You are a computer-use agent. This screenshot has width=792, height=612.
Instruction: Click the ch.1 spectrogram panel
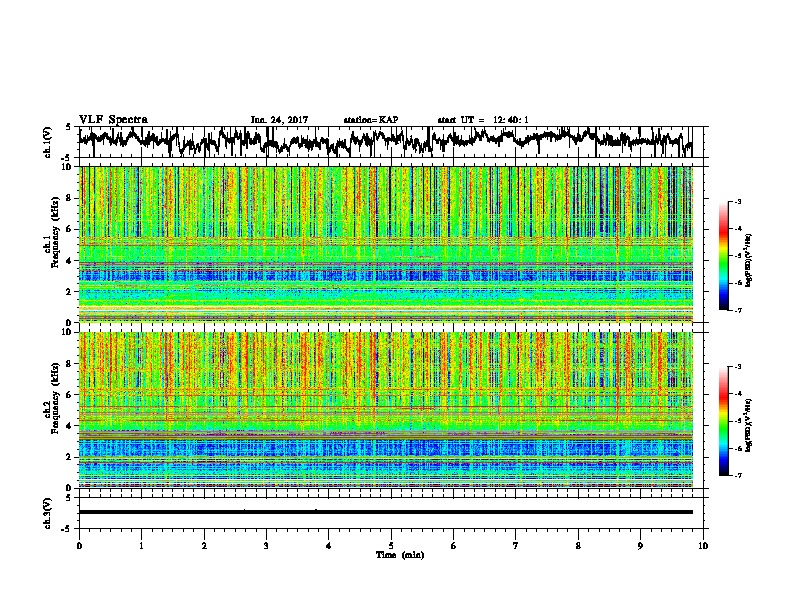click(386, 244)
